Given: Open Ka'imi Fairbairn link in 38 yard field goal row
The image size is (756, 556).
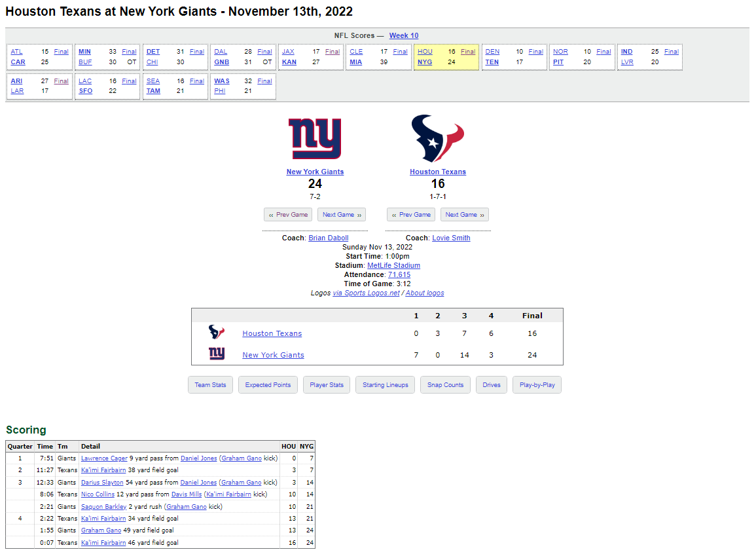Looking at the screenshot, I should point(103,470).
